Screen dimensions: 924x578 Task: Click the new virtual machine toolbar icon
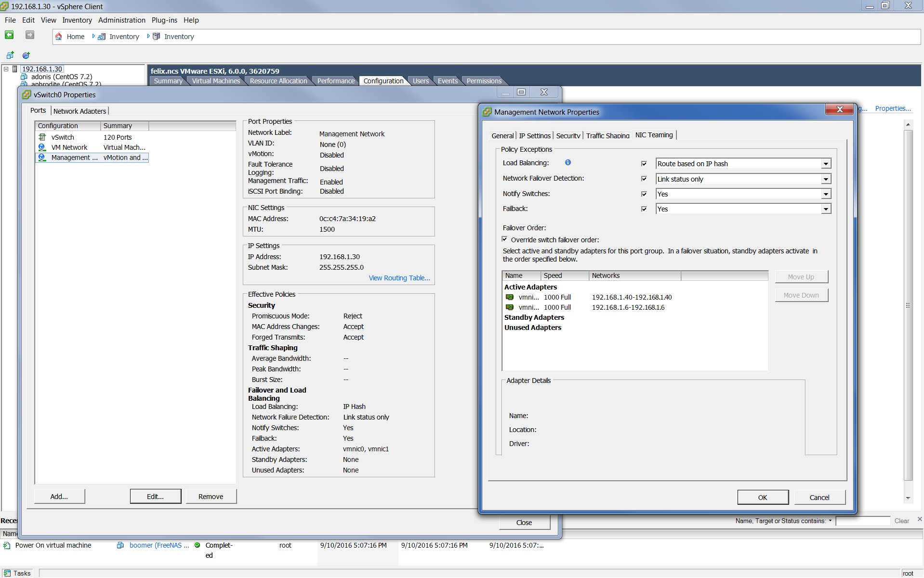pyautogui.click(x=10, y=55)
